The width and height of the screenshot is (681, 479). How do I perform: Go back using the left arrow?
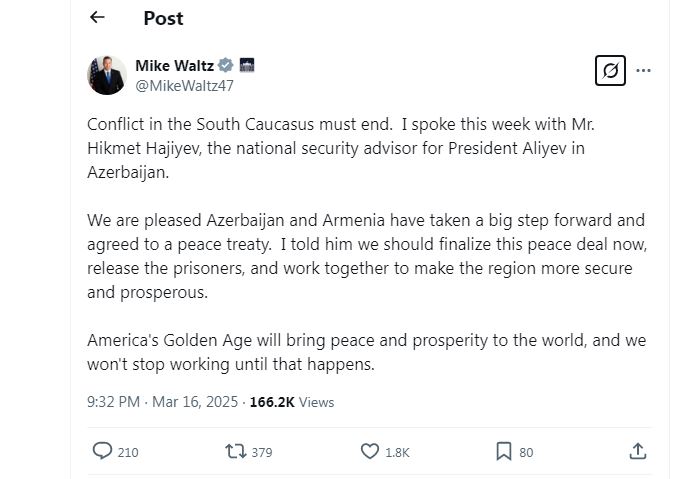(x=97, y=17)
